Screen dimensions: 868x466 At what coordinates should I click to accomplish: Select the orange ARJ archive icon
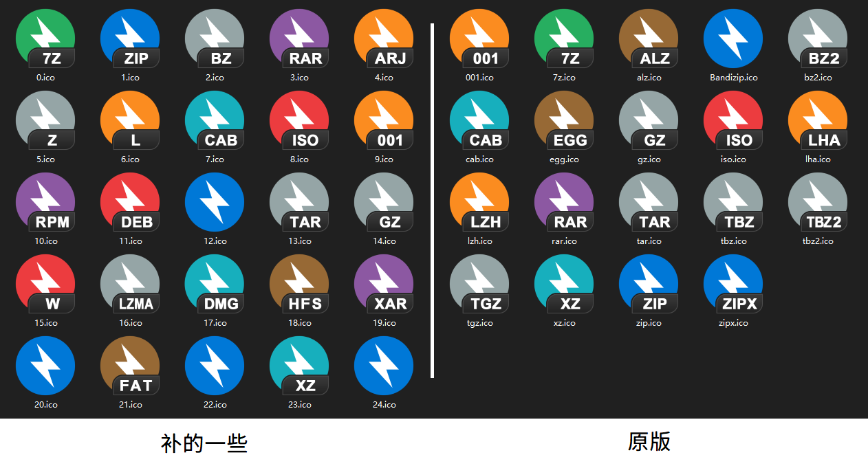tap(384, 38)
